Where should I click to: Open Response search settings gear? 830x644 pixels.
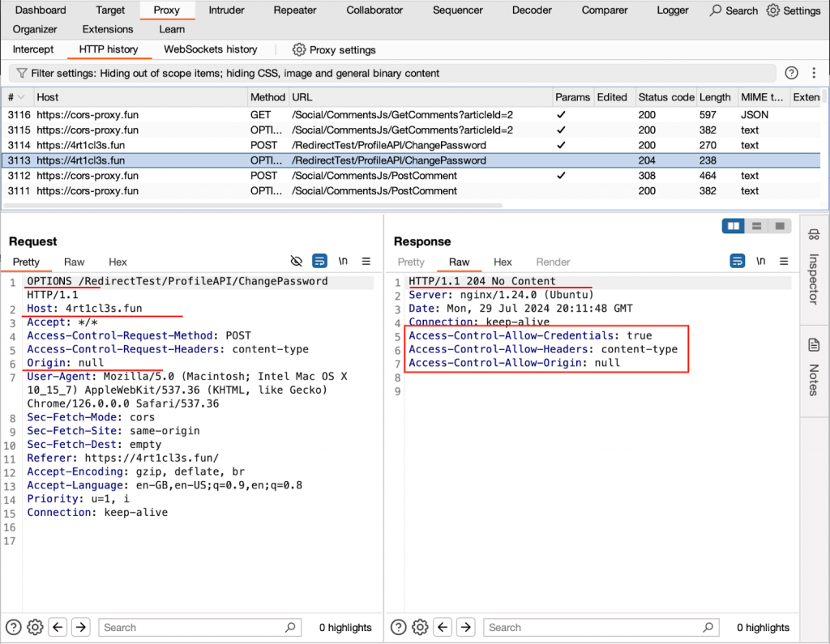420,627
